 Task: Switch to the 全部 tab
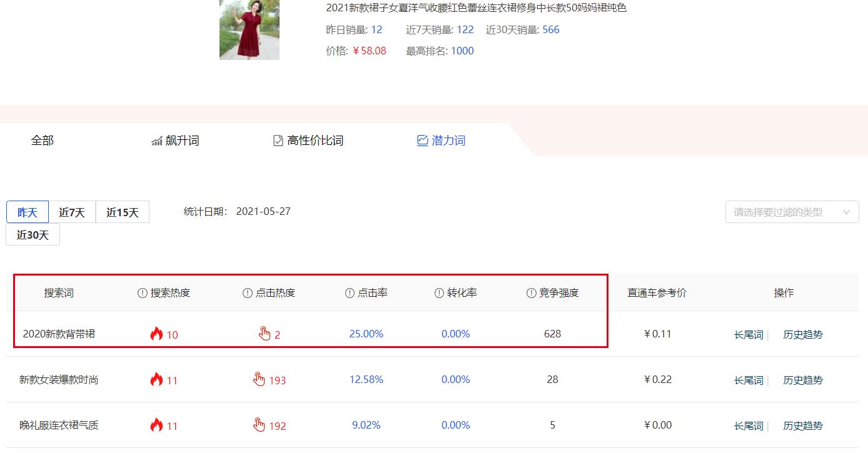tap(43, 140)
